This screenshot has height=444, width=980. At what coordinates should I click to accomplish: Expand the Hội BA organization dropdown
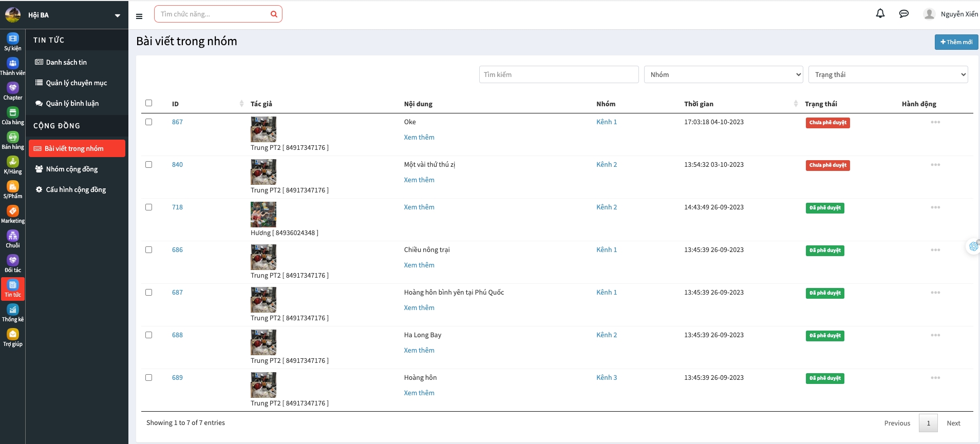118,15
